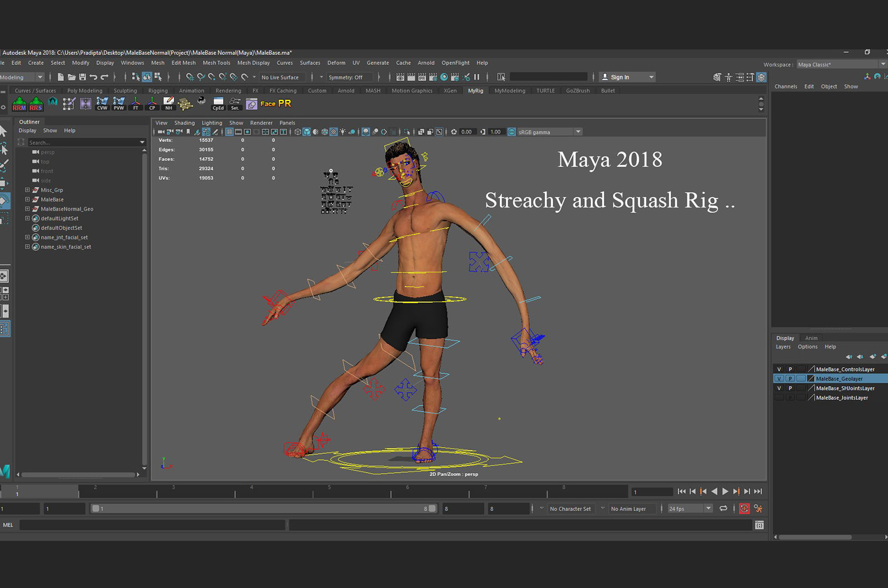Click the RRM shelf tool icon

(19, 104)
